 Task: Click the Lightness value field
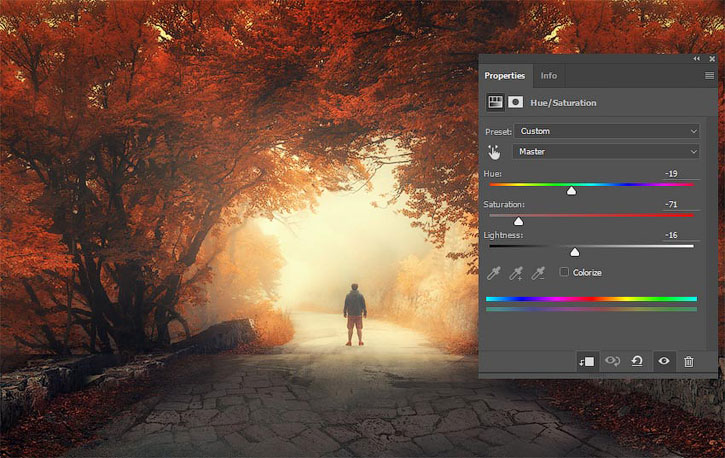click(x=681, y=235)
